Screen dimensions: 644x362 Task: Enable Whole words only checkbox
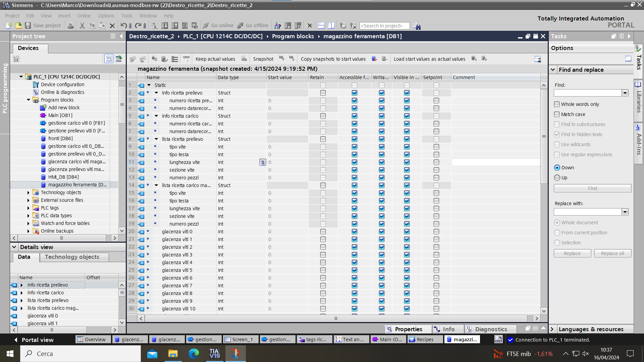point(557,104)
